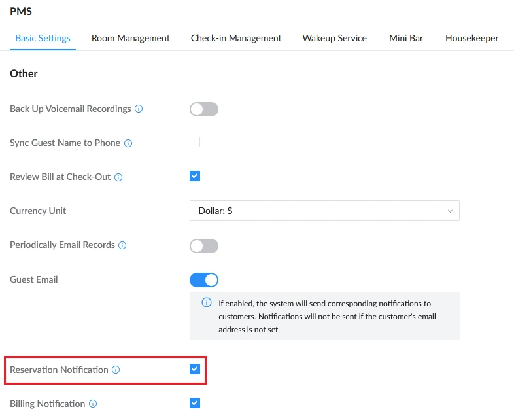Switch to Room Management tab

(131, 38)
